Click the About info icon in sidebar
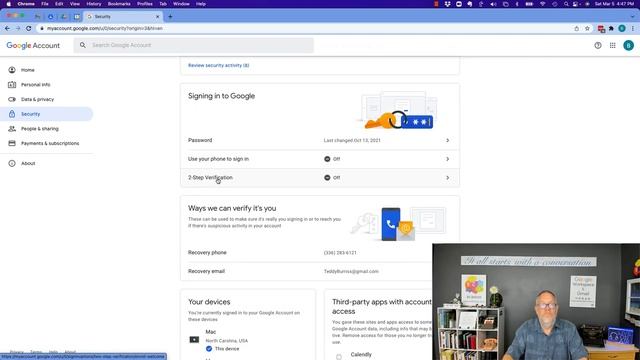This screenshot has width=640, height=360. pyautogui.click(x=12, y=163)
